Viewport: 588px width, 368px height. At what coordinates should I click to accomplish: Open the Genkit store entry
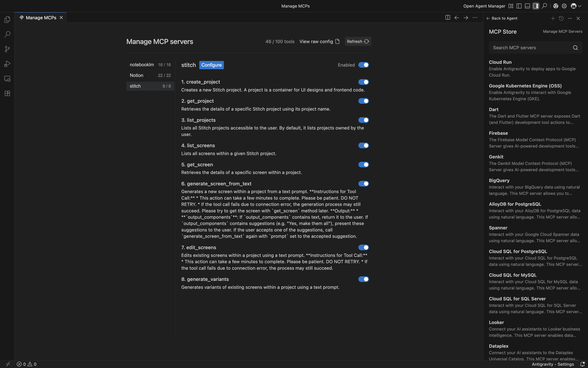[x=535, y=163]
